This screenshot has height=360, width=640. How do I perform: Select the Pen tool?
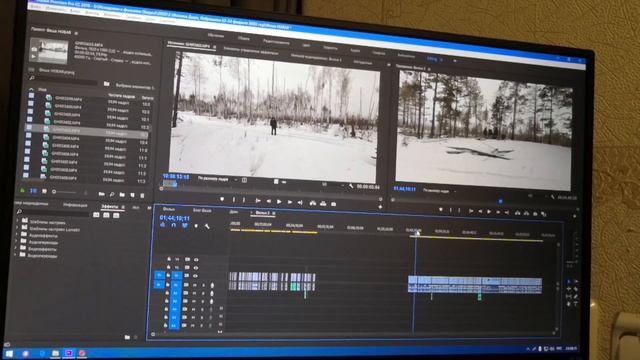pos(576,296)
